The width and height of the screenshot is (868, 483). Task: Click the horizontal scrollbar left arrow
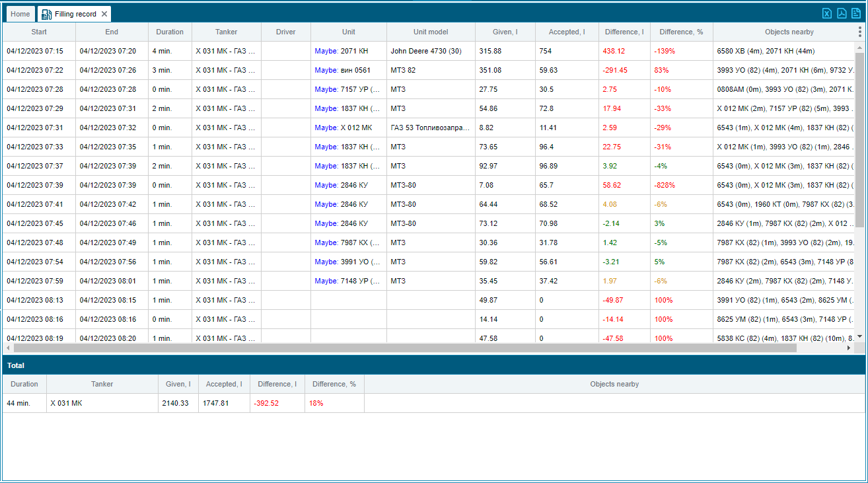pos(7,348)
